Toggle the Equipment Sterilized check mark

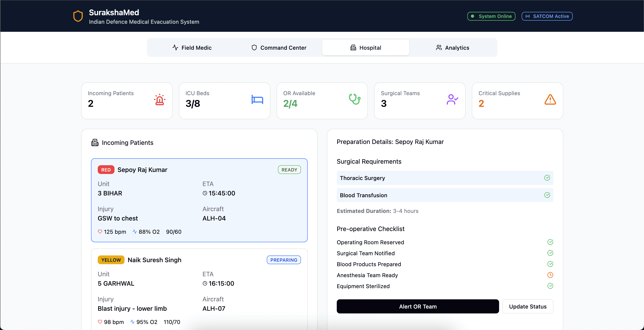pyautogui.click(x=550, y=286)
